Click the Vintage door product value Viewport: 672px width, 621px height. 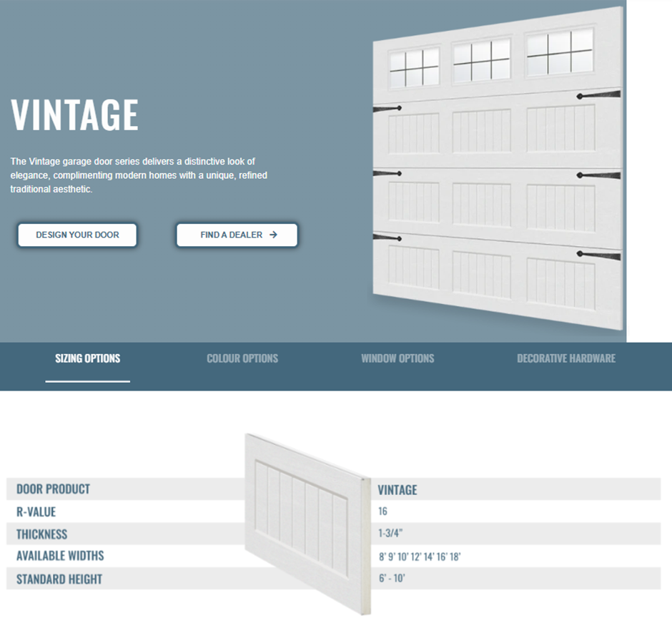tap(397, 490)
